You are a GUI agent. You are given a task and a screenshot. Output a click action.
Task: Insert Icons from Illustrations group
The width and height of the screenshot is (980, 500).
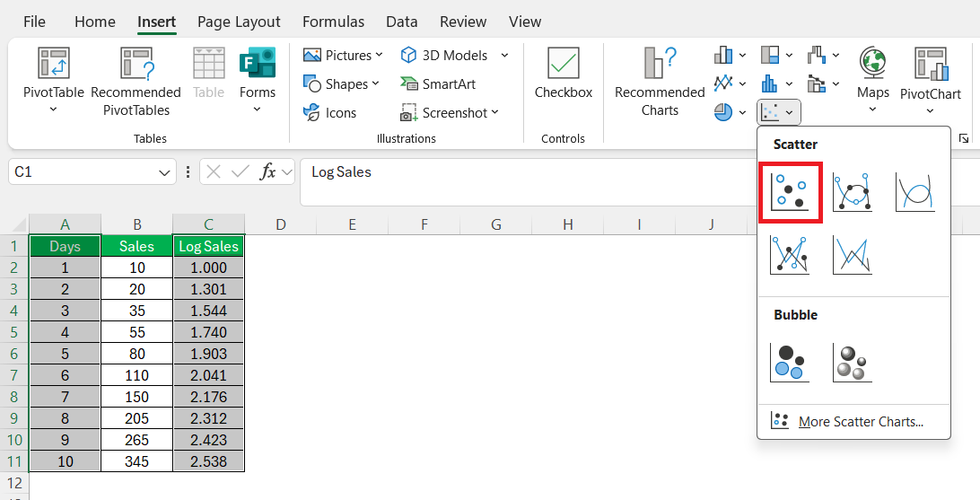pos(329,112)
